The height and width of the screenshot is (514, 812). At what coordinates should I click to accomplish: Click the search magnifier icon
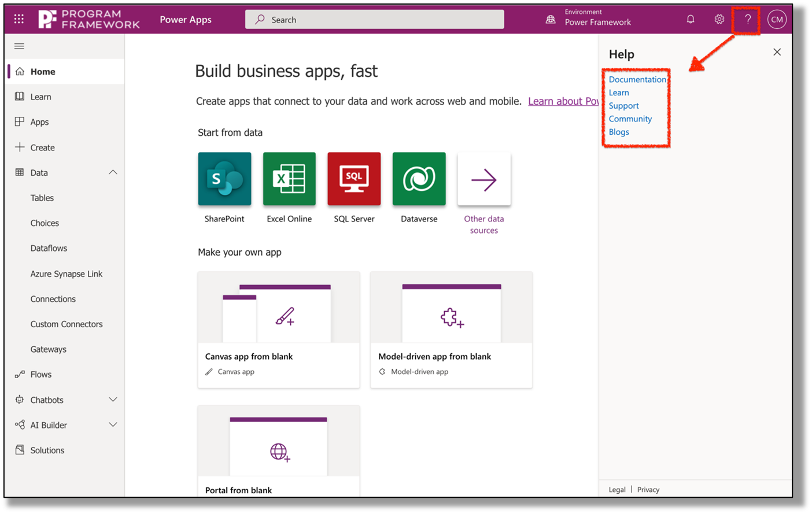pyautogui.click(x=260, y=19)
